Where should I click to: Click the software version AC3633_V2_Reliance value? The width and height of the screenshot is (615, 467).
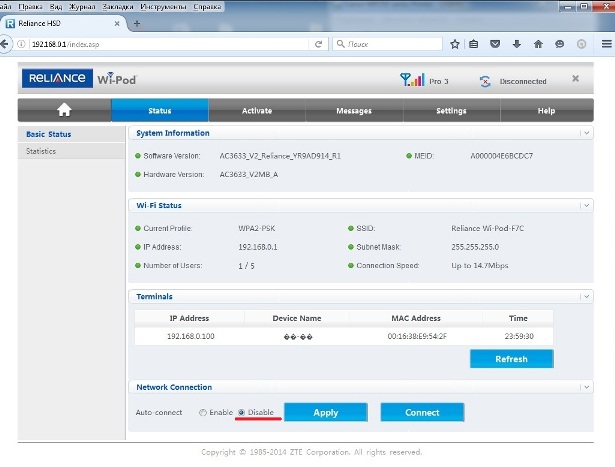[x=280, y=156]
